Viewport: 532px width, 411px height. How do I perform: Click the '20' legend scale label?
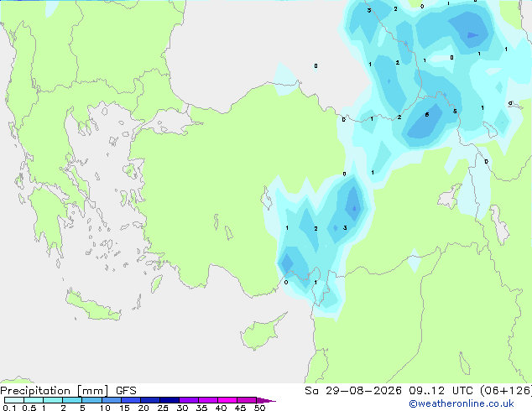[x=143, y=408]
